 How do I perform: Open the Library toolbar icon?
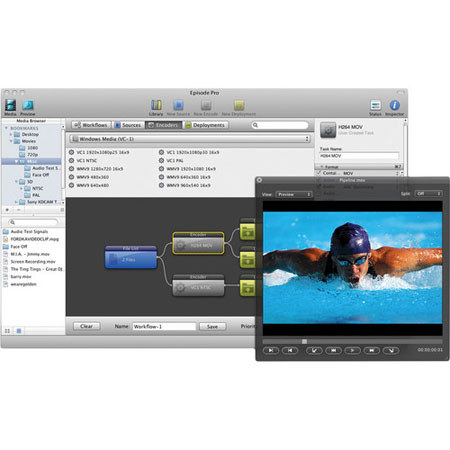(x=156, y=105)
